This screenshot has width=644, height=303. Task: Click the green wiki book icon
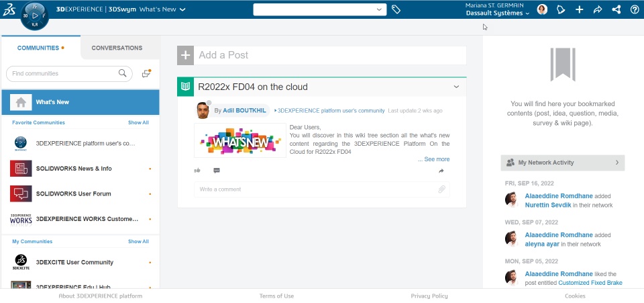point(185,87)
